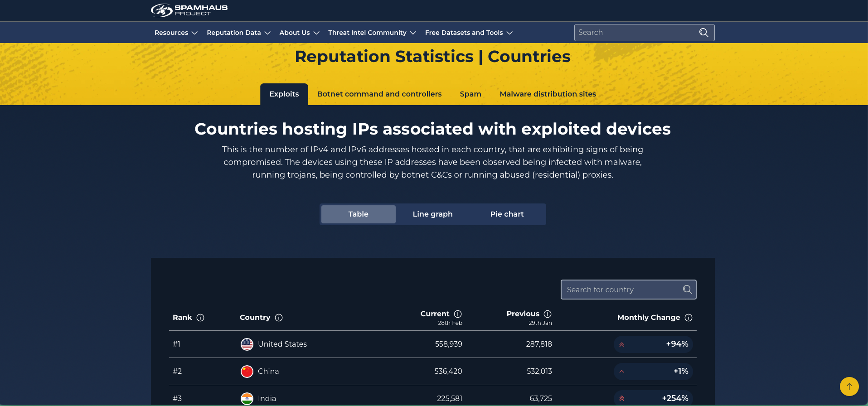
Task: Click the +94% monthly change value
Action: coord(677,344)
